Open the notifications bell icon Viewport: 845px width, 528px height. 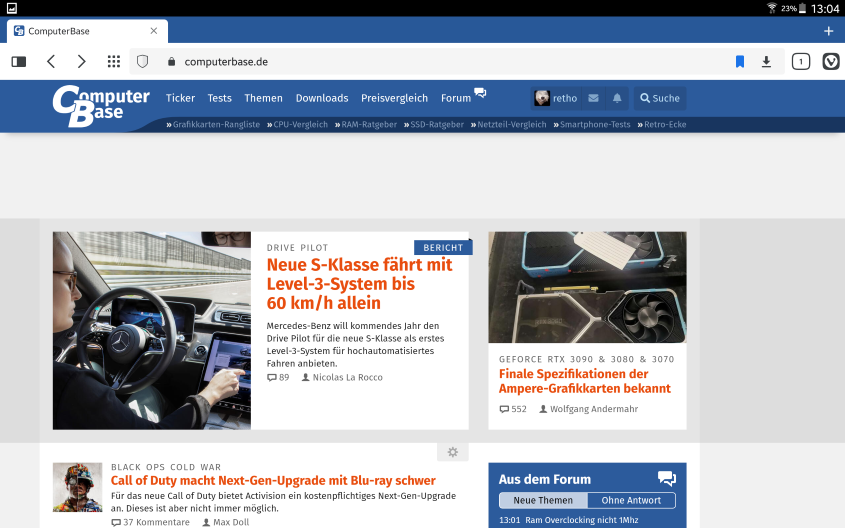point(617,98)
